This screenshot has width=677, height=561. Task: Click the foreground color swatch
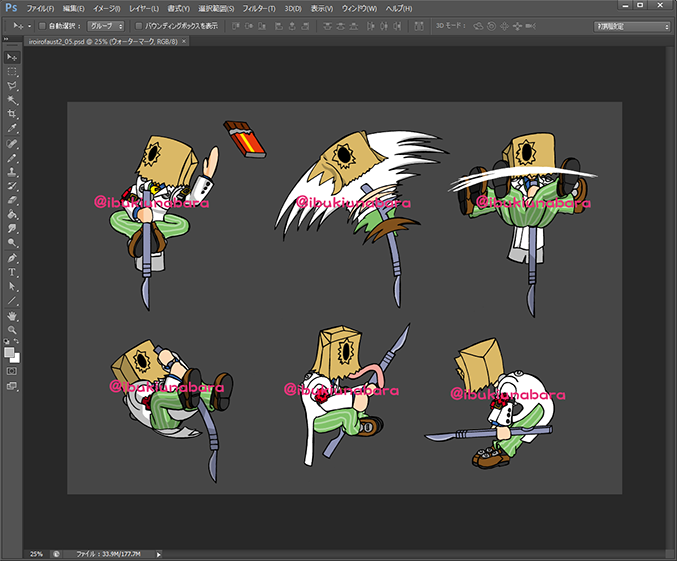click(10, 352)
